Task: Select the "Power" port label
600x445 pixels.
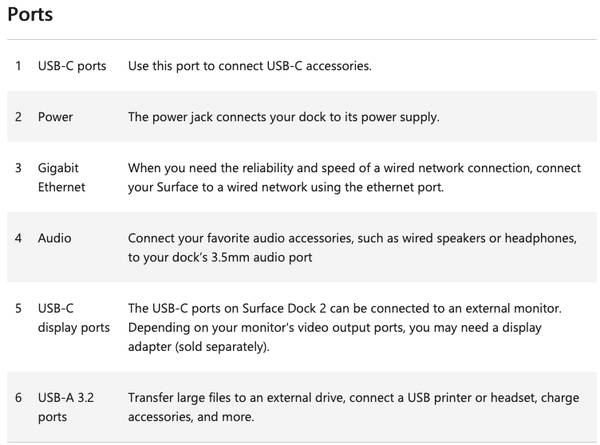Action: pos(55,117)
